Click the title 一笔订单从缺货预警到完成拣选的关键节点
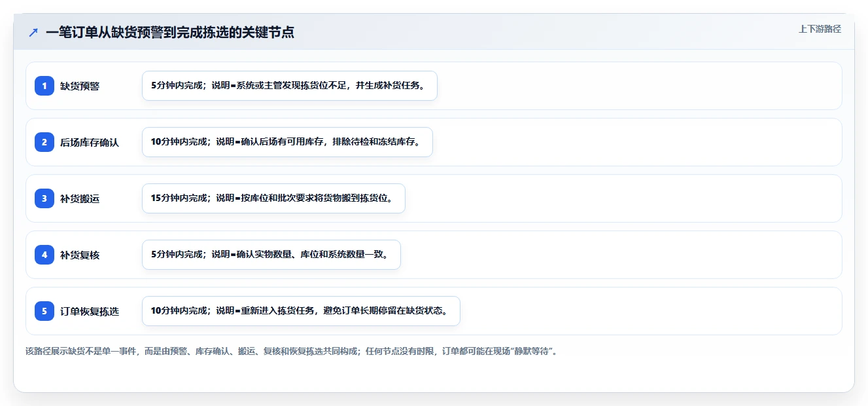This screenshot has height=406, width=868. point(170,32)
